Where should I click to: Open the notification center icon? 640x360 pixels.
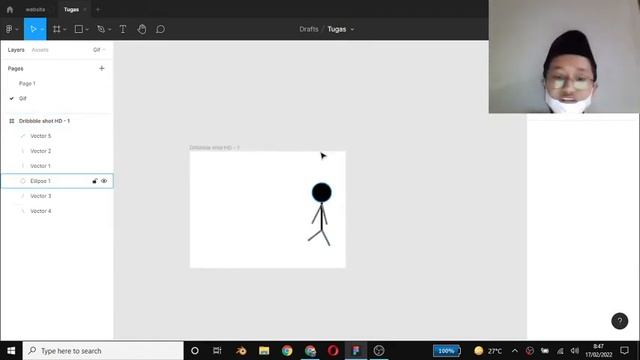click(x=624, y=351)
